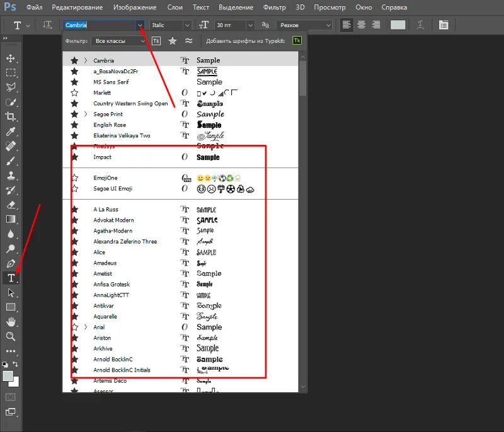Choose the Alexandra Zeferino Three font
Image resolution: width=504 pixels, height=432 pixels.
[180, 242]
